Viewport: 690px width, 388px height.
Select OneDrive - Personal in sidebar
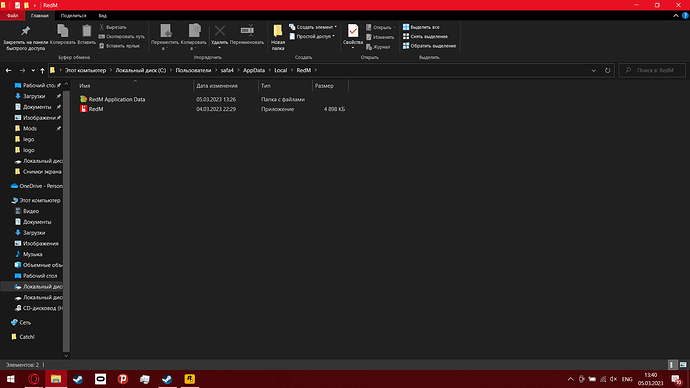37,186
